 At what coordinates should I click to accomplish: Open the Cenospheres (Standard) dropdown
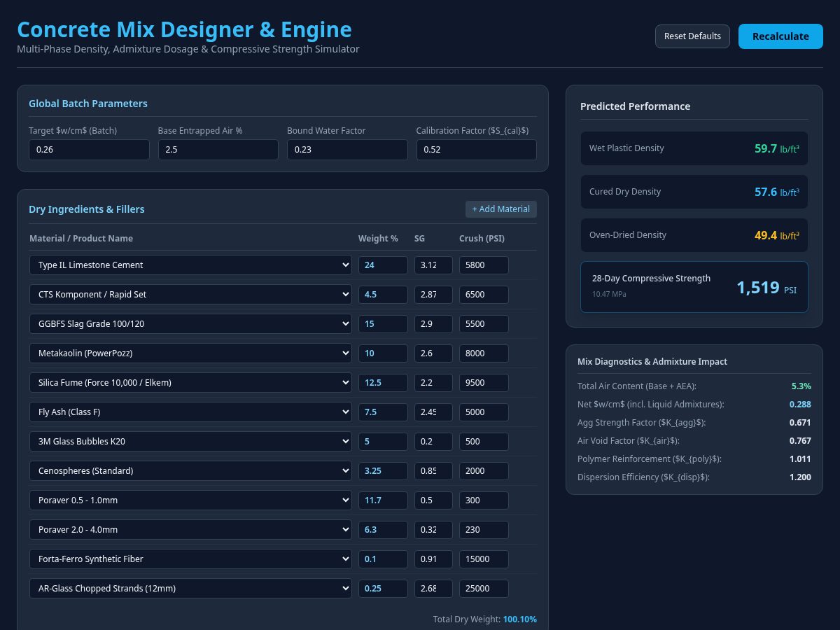(x=190, y=471)
